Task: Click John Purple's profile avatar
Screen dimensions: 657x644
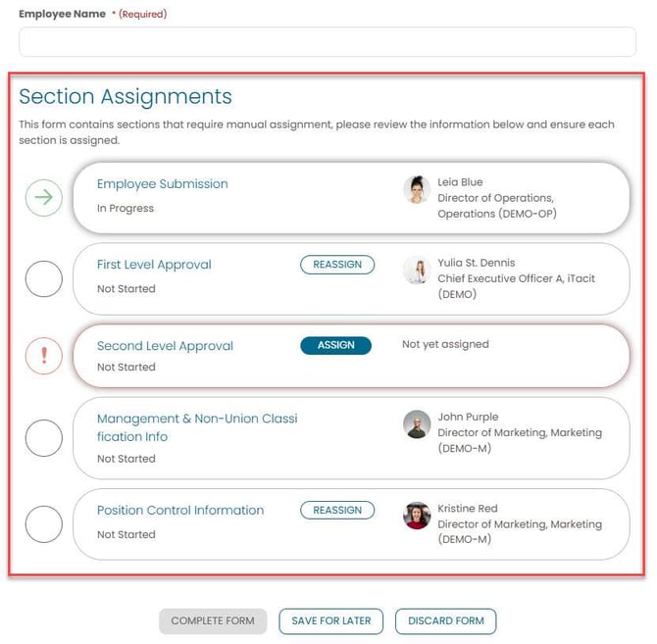Action: (417, 424)
